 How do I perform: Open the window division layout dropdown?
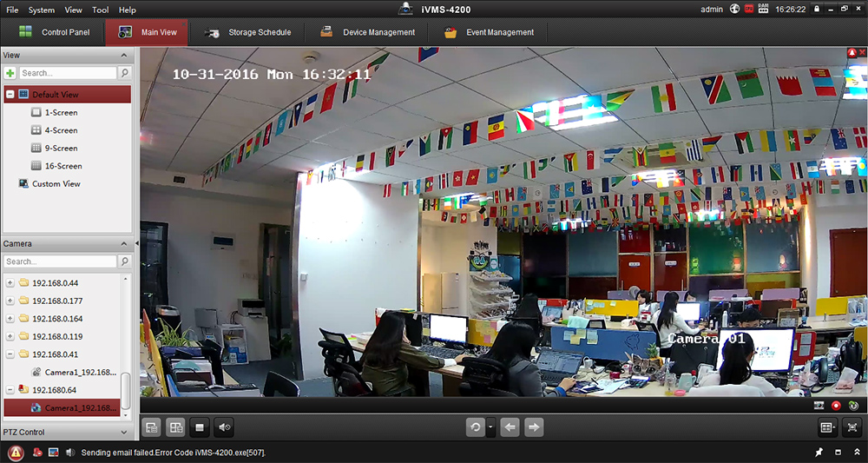[827, 427]
